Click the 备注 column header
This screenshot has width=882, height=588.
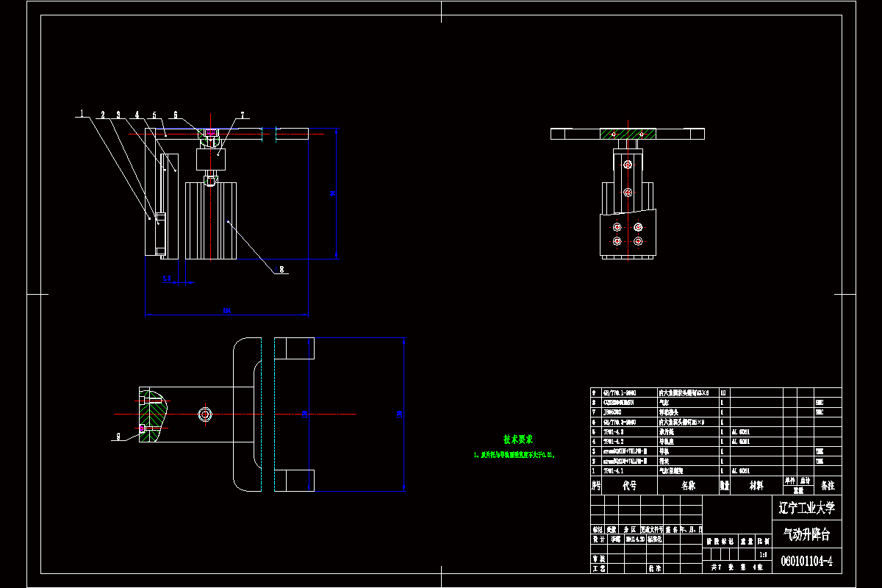coord(828,486)
